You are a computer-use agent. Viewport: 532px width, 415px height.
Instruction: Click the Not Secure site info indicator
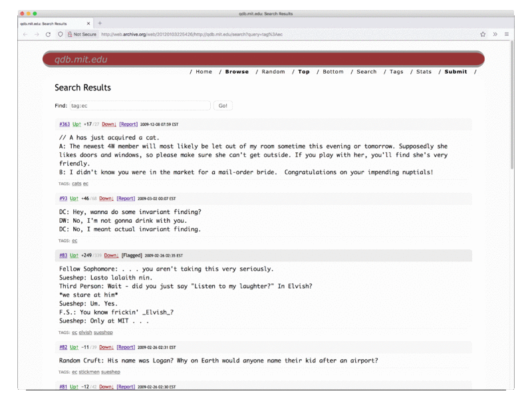[x=82, y=34]
